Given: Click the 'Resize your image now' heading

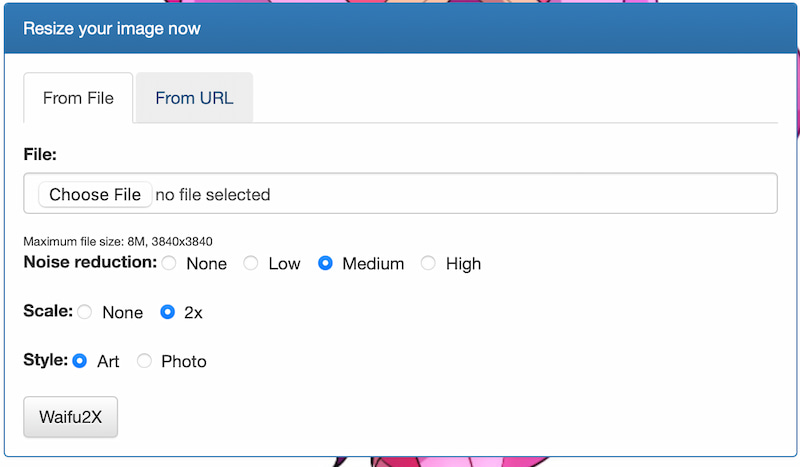Looking at the screenshot, I should pyautogui.click(x=112, y=28).
